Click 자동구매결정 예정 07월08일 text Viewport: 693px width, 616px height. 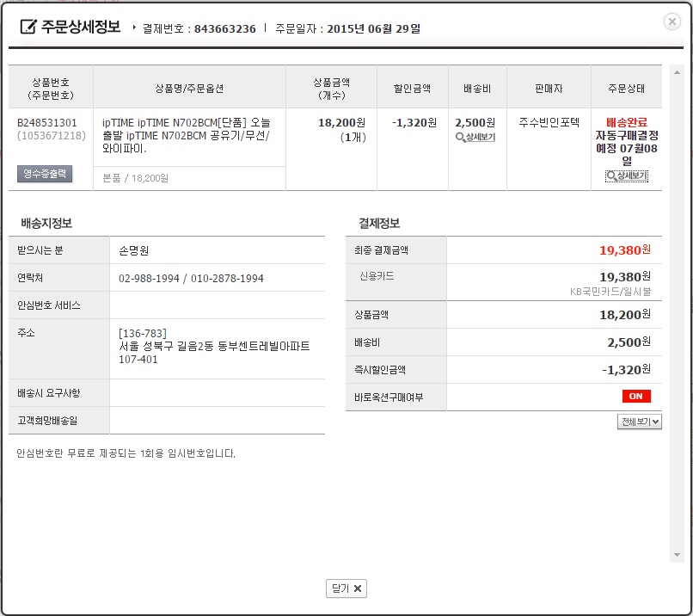coord(626,148)
